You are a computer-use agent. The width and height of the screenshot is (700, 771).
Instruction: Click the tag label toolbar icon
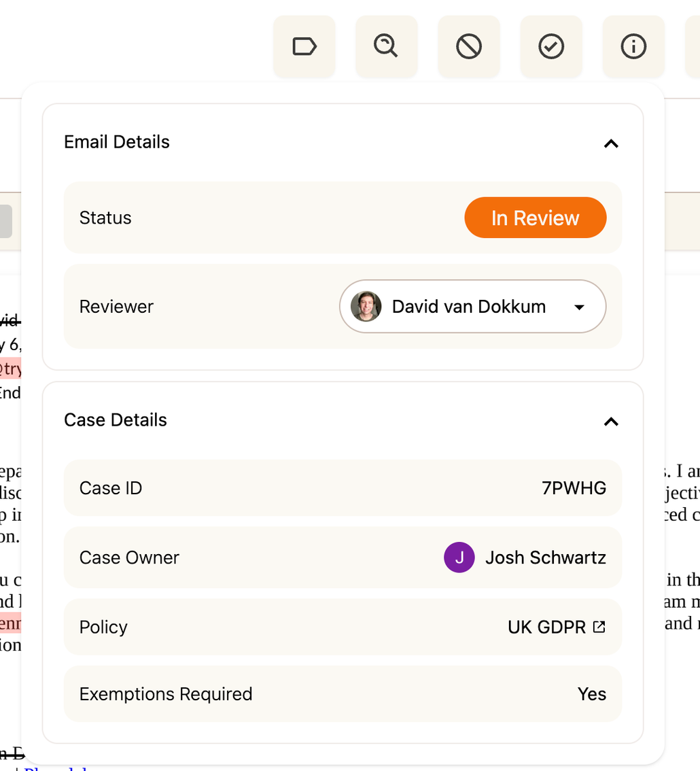click(x=304, y=47)
